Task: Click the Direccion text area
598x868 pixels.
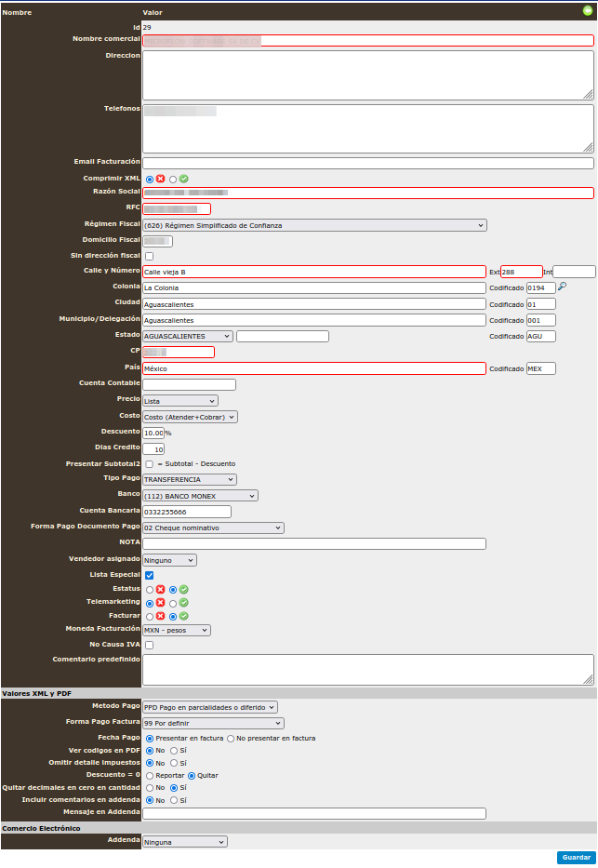Action: 368,75
